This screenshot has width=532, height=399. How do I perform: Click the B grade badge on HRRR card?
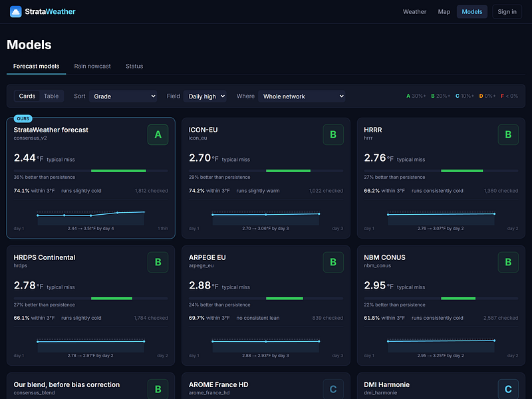tap(508, 135)
